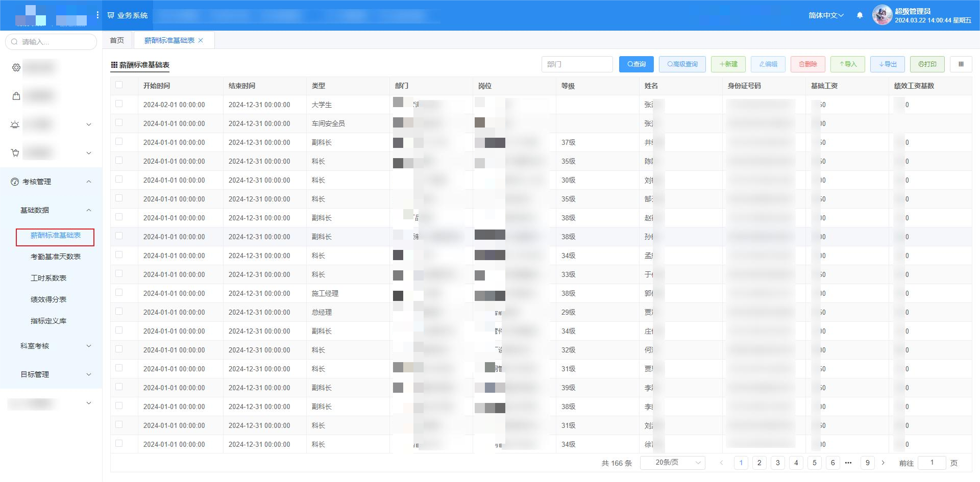Viewport: 980px width, 482px height.
Task: Open 薪酬标准基础表 in sidebar
Action: point(56,235)
